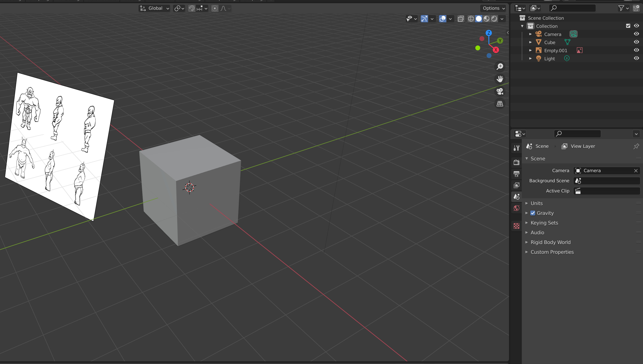Enable the Gravity checkbox
The image size is (643, 364).
533,213
